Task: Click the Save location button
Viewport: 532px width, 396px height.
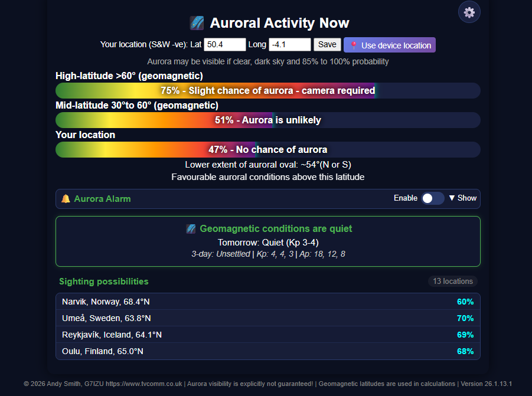Action: (327, 45)
